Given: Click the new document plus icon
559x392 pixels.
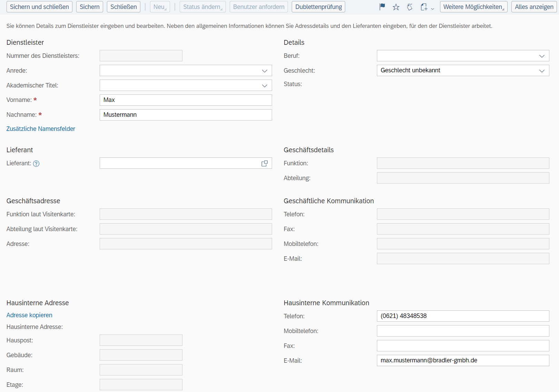Looking at the screenshot, I should (424, 7).
